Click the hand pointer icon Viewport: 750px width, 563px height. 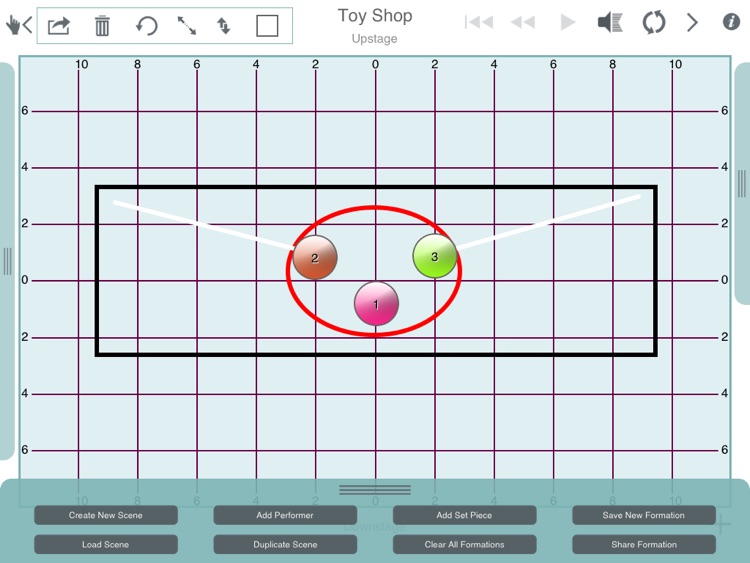14,25
